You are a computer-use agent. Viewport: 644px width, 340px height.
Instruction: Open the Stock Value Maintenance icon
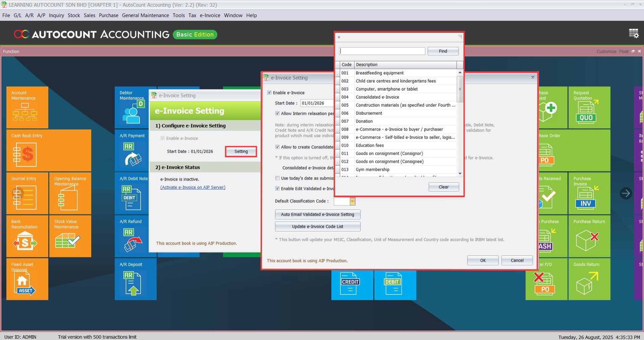pyautogui.click(x=67, y=240)
